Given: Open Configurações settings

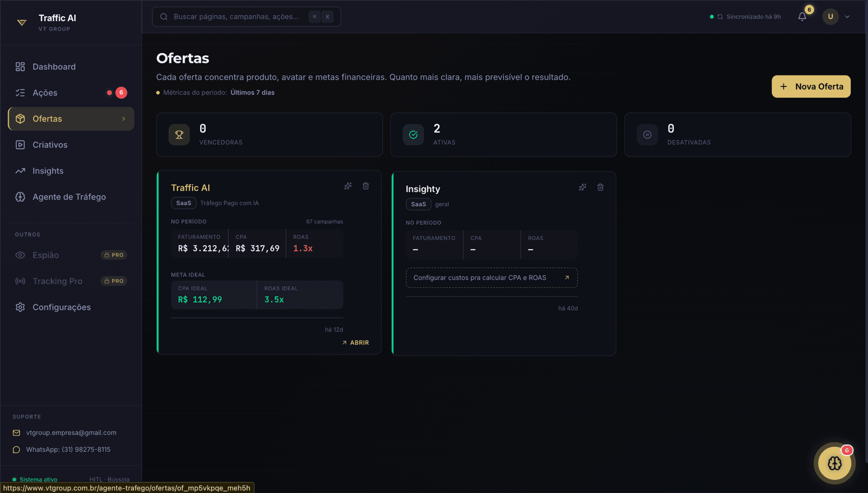Looking at the screenshot, I should pos(71,307).
